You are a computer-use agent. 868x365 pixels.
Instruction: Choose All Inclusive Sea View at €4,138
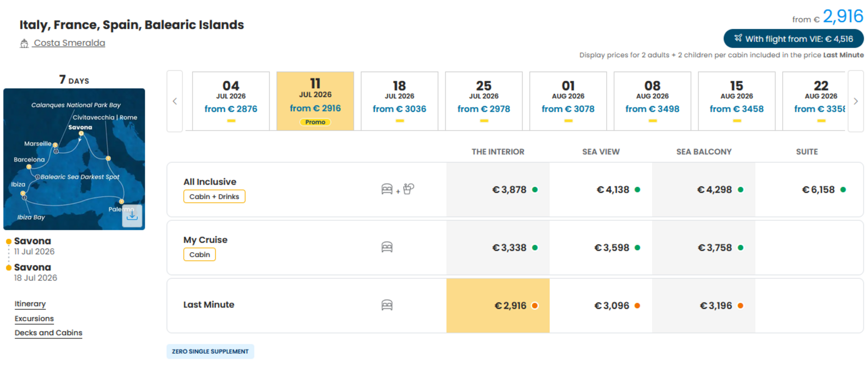pyautogui.click(x=601, y=189)
